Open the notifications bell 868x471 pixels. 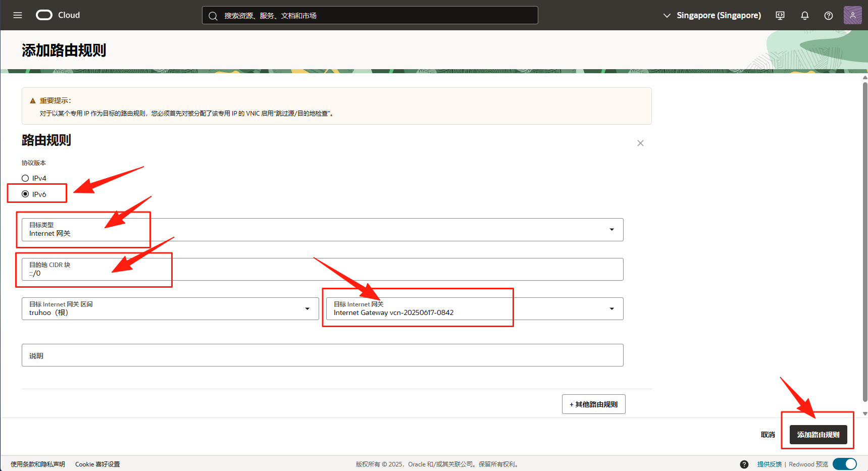click(x=805, y=16)
